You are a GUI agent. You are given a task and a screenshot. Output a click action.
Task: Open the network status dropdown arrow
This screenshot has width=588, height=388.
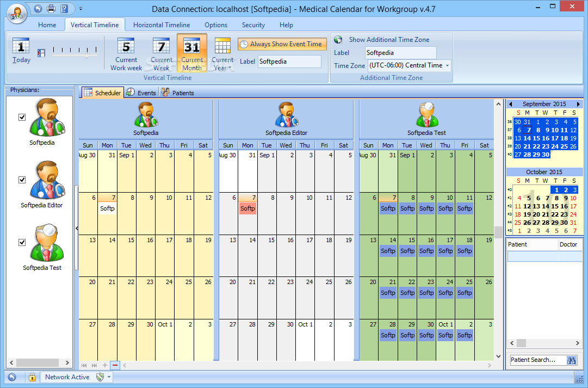109,377
